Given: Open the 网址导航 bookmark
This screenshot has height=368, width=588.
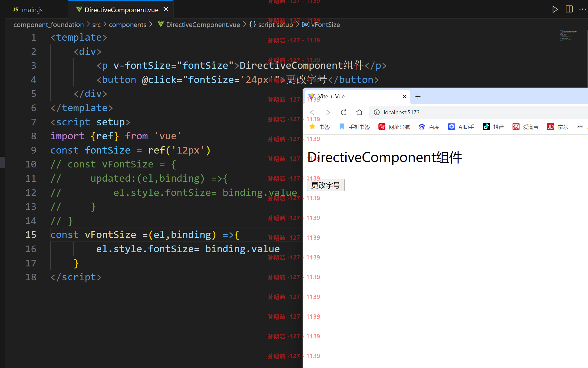Looking at the screenshot, I should (394, 127).
